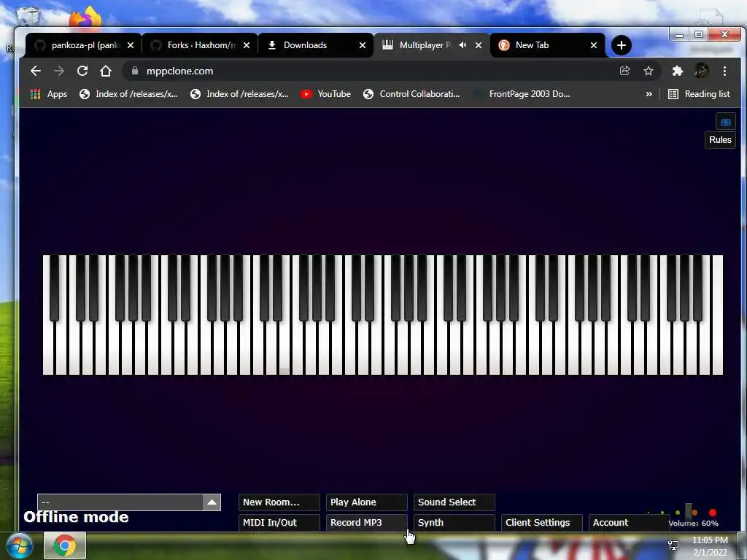Close the pankoza-pl tab
Image resolution: width=747 pixels, height=560 pixels.
(x=131, y=45)
